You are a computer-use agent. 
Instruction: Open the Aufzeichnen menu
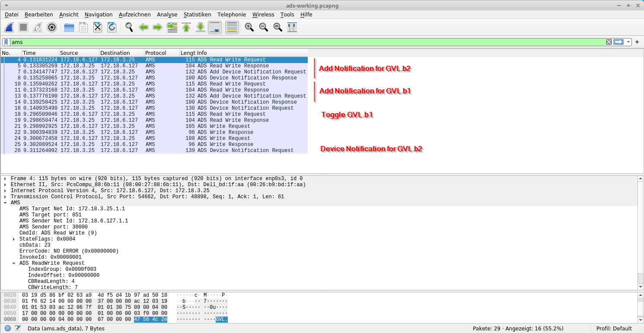coord(135,14)
